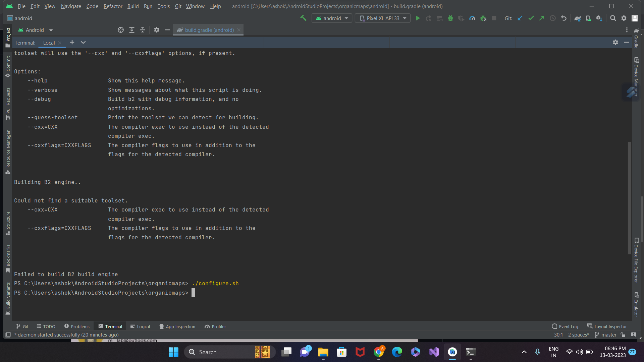Viewport: 644px width, 362px height.
Task: Sync Project with Gradle Files icon
Action: coord(578,18)
